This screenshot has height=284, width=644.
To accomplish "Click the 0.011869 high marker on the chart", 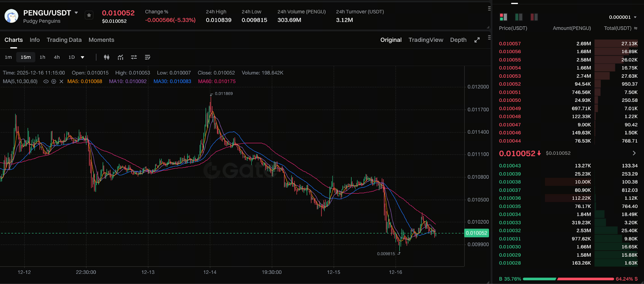I will click(x=223, y=93).
